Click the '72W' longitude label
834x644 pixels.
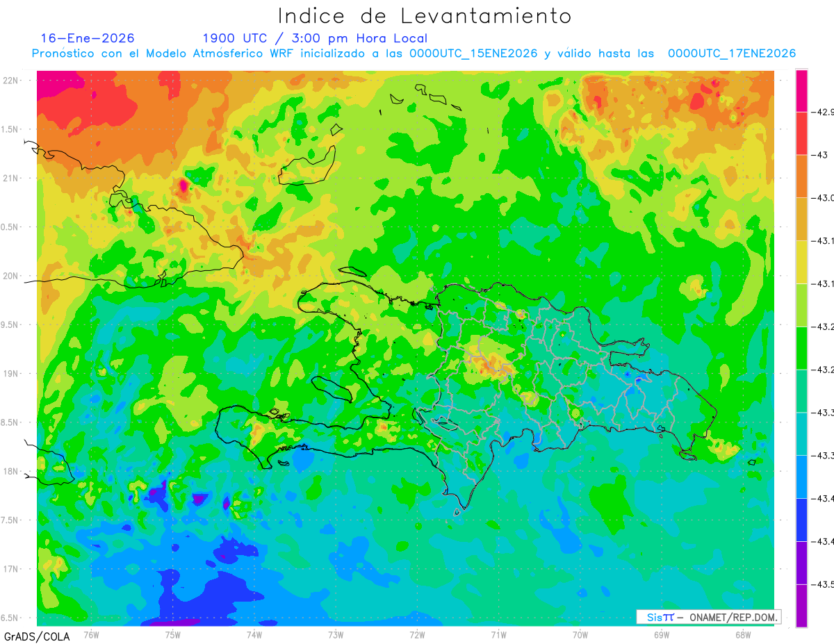click(418, 635)
